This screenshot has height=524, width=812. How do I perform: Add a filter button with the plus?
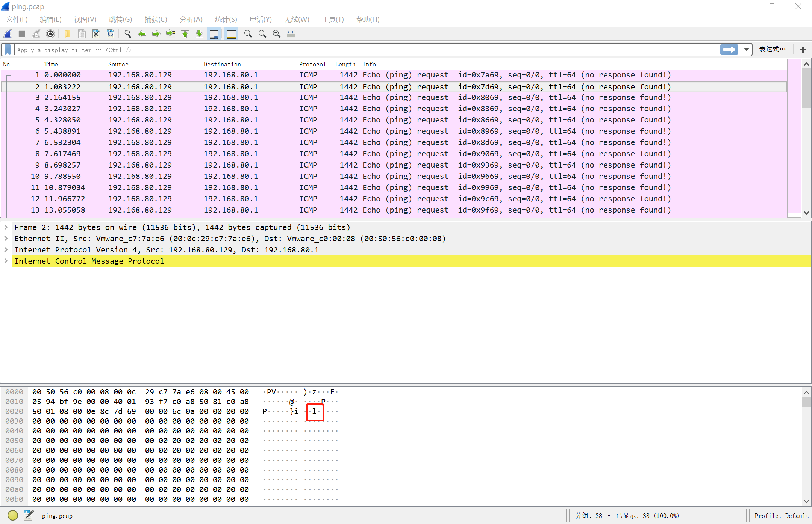[x=803, y=49]
